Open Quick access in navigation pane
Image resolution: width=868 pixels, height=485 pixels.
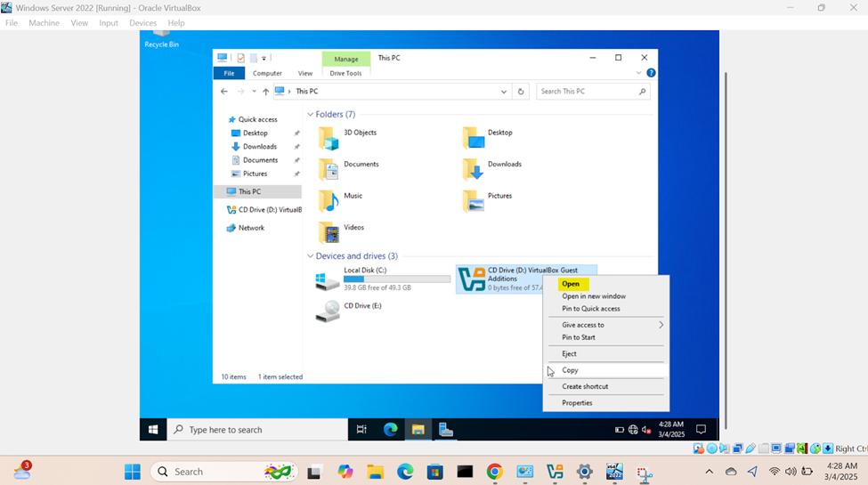[257, 119]
